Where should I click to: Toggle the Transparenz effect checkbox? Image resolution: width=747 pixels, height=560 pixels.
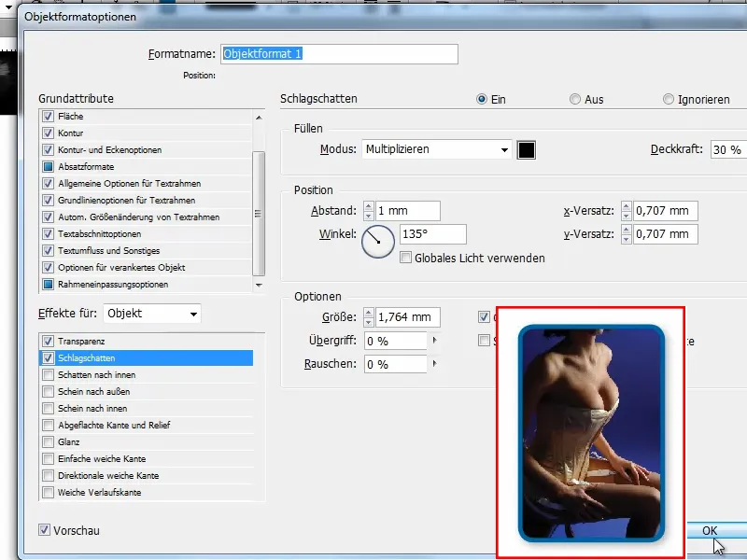tap(48, 341)
